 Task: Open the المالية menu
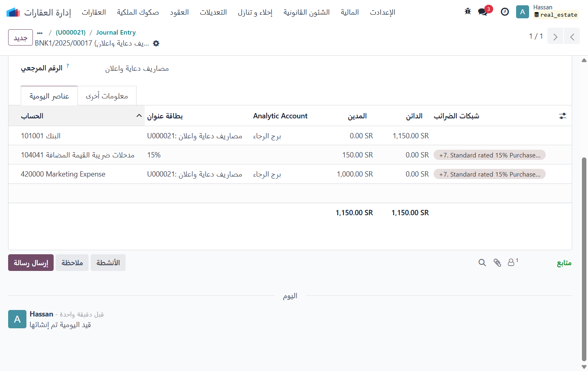(350, 12)
